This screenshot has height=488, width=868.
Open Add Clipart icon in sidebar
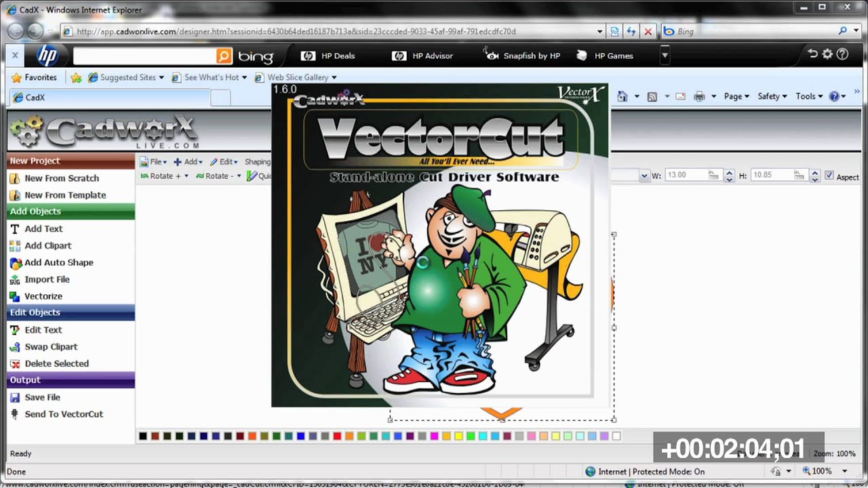coord(14,246)
